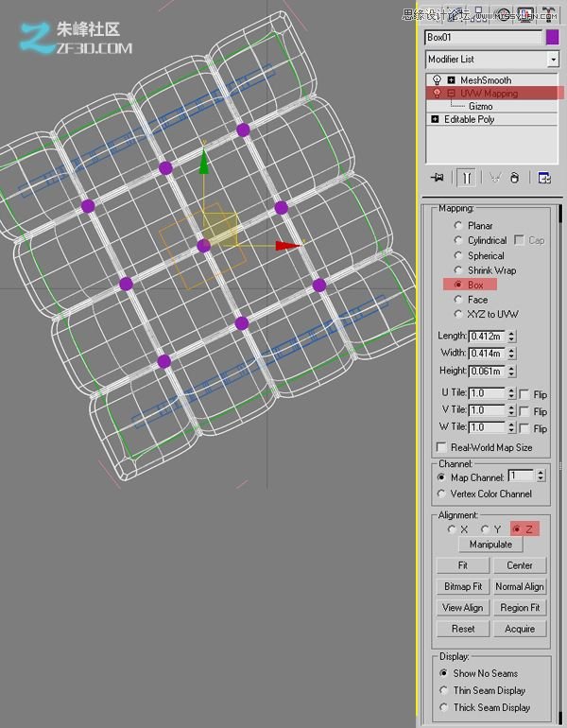Enable Flip for U Tile
This screenshot has width=567, height=728.
point(524,394)
